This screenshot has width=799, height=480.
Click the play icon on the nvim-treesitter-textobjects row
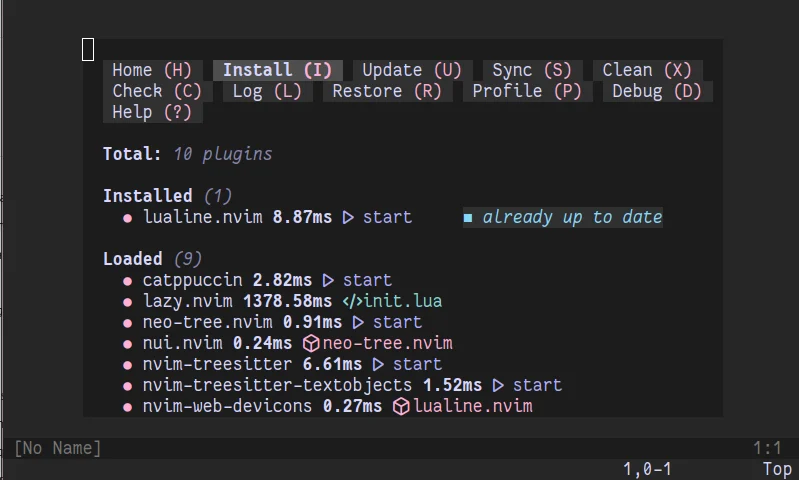(498, 385)
